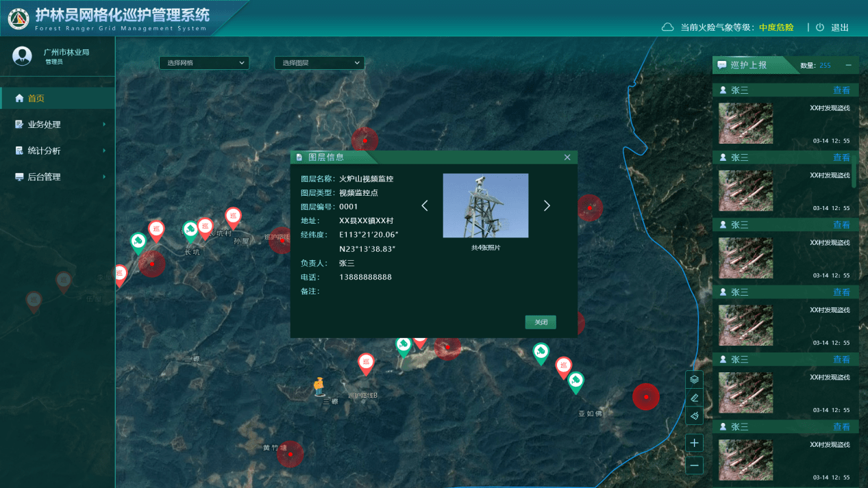
Task: Open the 选择图层 dropdown
Action: [319, 63]
